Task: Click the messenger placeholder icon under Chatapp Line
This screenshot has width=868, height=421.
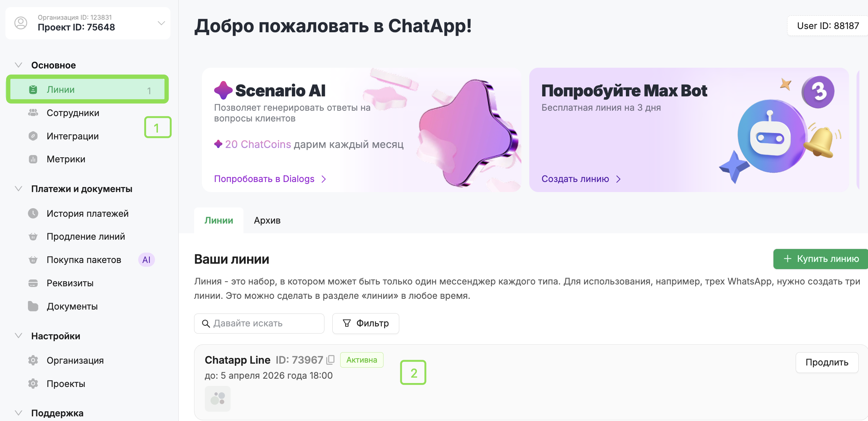Action: 218,398
